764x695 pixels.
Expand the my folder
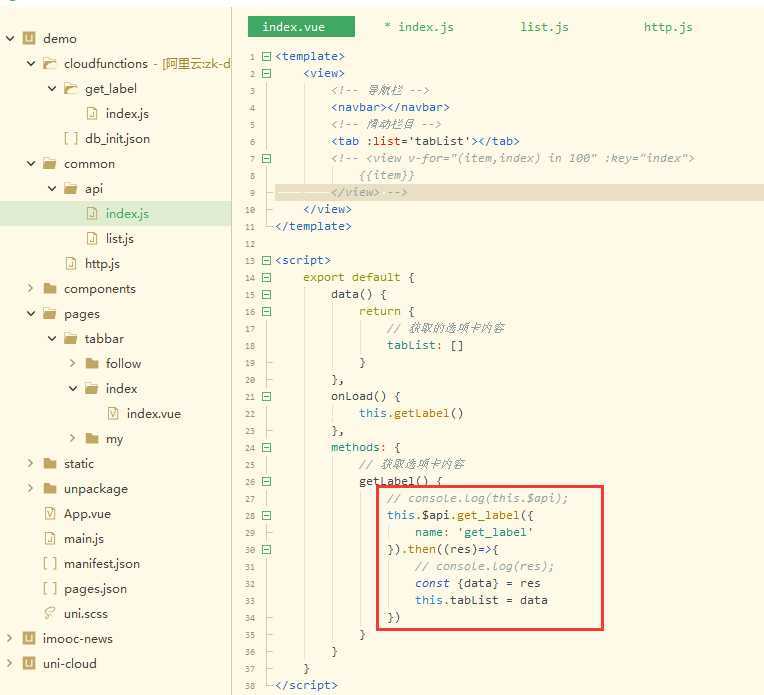coord(73,438)
